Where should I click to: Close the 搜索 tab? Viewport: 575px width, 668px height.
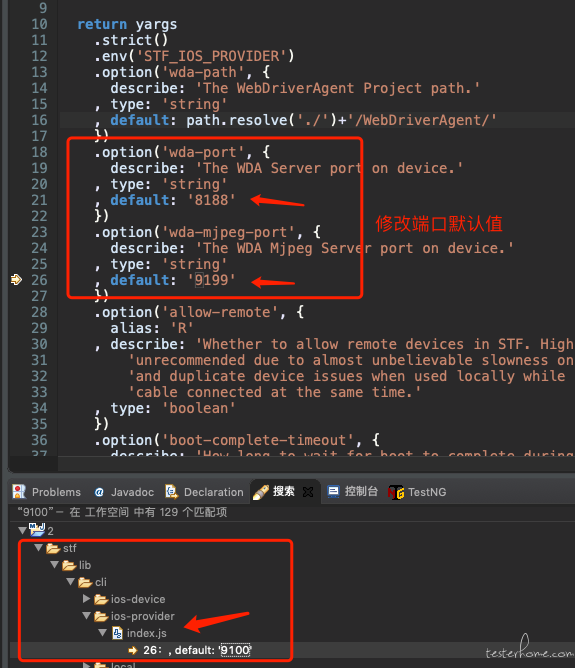[308, 492]
